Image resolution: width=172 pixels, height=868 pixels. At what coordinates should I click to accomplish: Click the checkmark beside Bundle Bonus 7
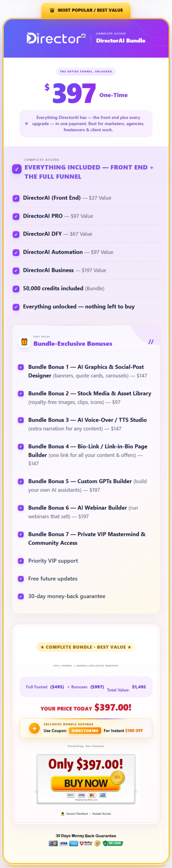(21, 534)
